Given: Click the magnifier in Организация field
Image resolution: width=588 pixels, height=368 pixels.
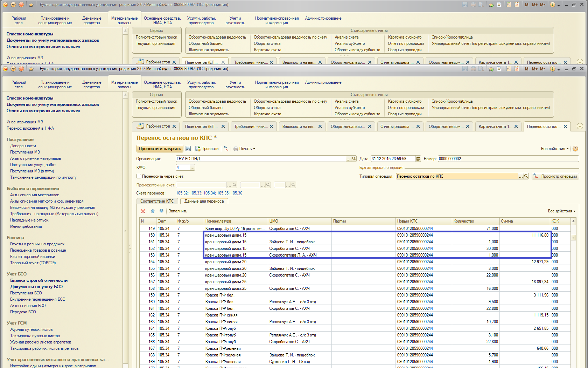Looking at the screenshot, I should click(x=354, y=159).
